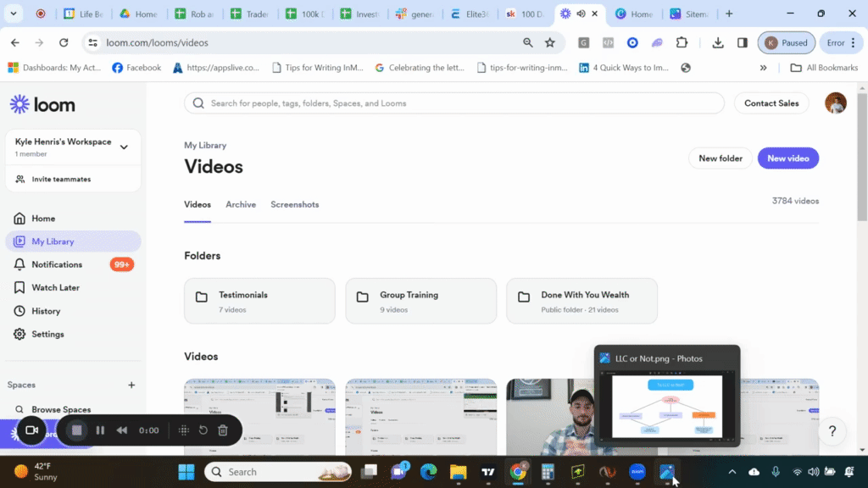Open Chrome downloads
The image size is (868, 488).
click(718, 42)
